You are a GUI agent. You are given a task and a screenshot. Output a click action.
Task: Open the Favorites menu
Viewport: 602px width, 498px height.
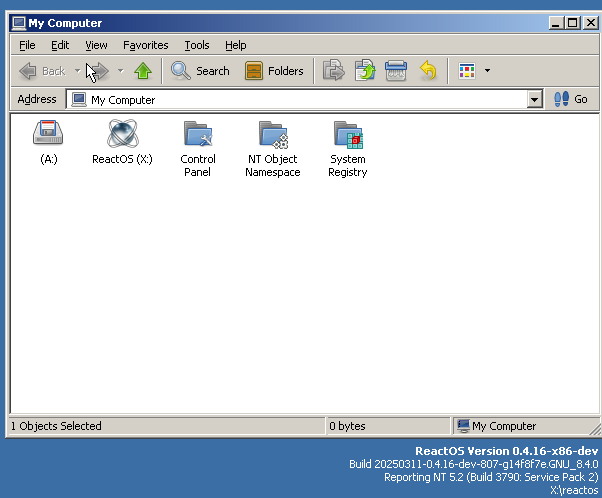tap(146, 45)
